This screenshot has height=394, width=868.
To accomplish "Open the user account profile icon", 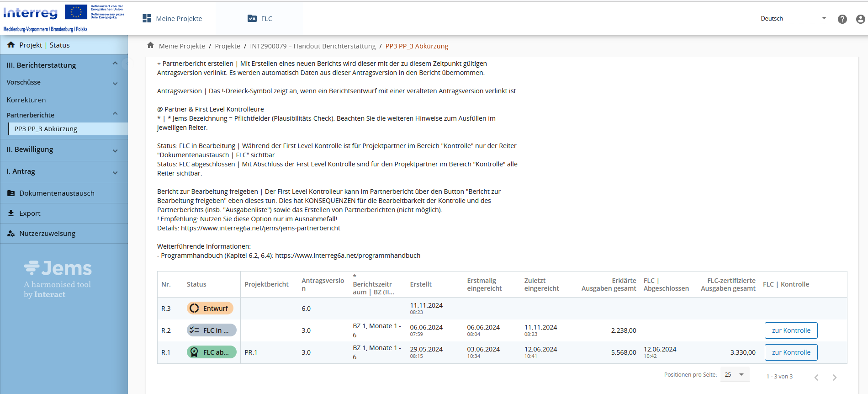I will point(860,19).
